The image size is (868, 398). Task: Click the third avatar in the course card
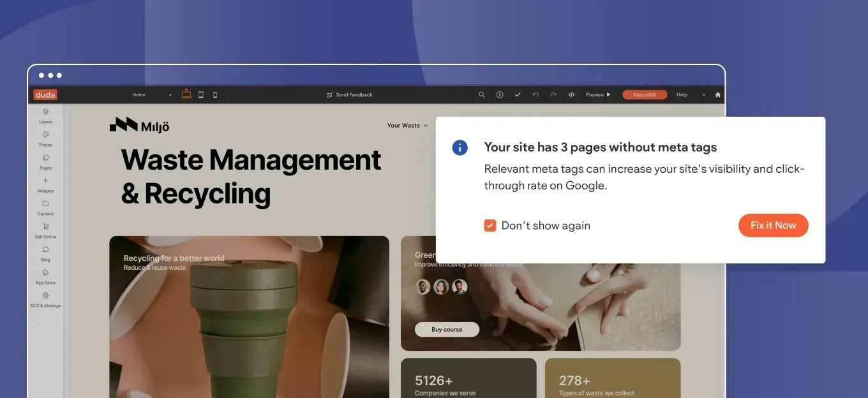point(460,287)
